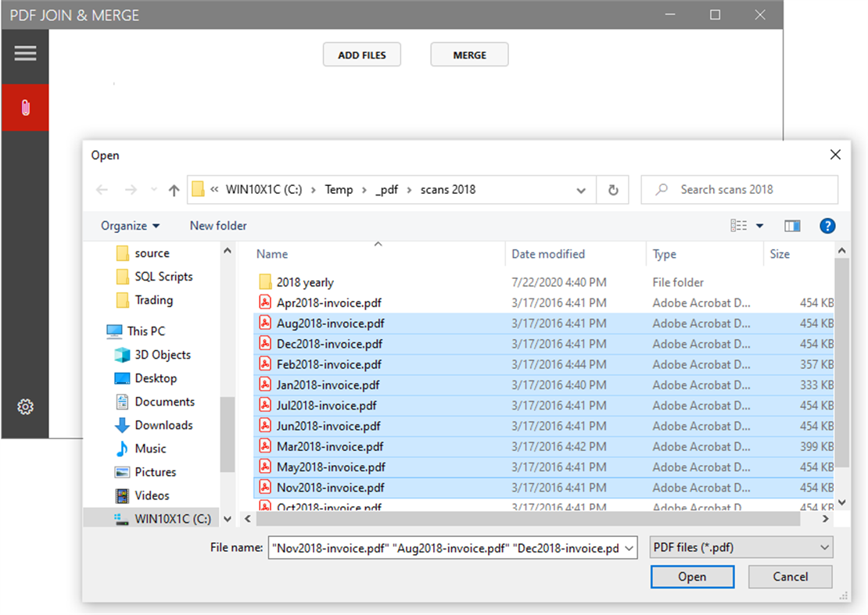Show the preview pane in the dialog
The height and width of the screenshot is (615, 868).
(x=792, y=225)
